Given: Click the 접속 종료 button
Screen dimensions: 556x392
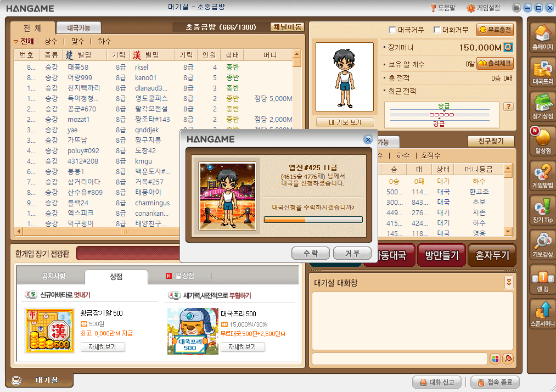Looking at the screenshot, I should click(495, 382).
